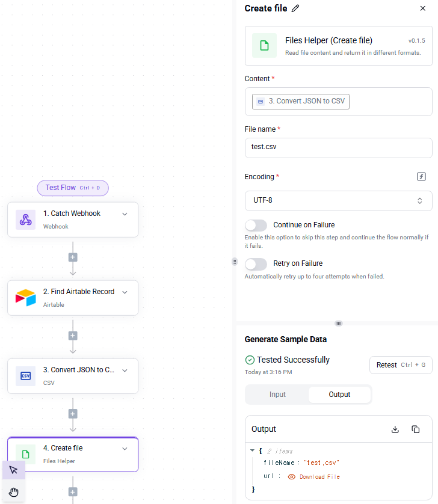This screenshot has height=504, width=438.
Task: Enable Continue on Failure switch
Action: [256, 226]
